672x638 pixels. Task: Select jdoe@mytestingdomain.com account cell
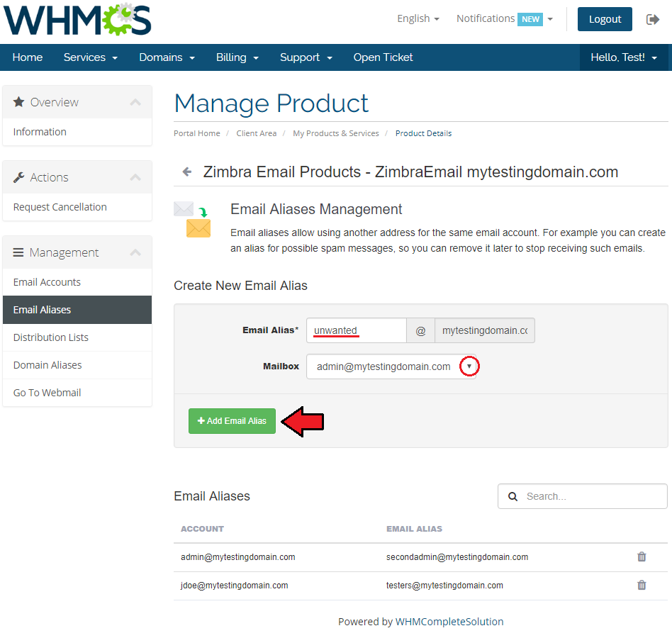(x=235, y=586)
